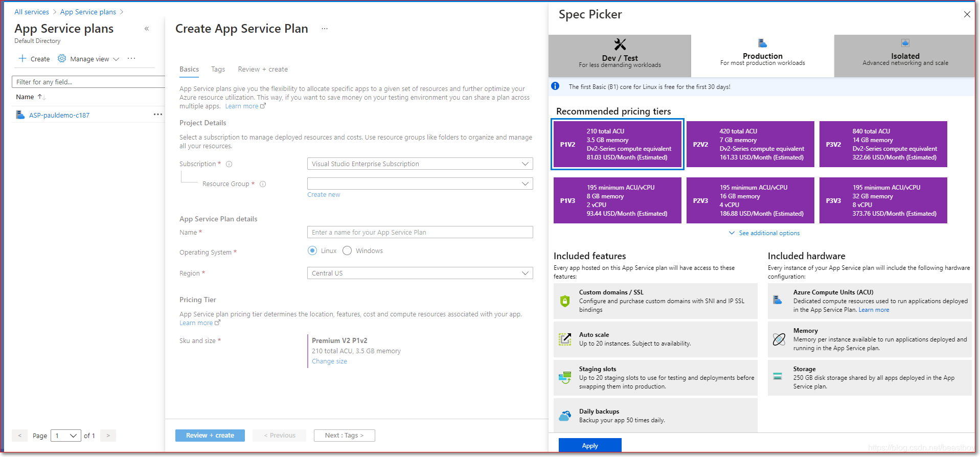Select the Isolated tab

(x=905, y=56)
